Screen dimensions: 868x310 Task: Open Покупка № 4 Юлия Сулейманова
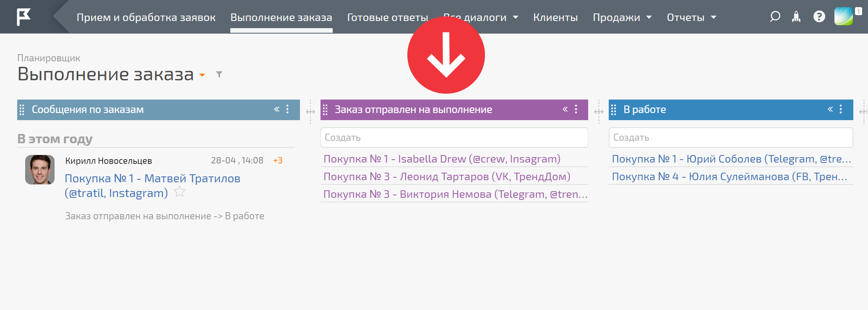(730, 176)
